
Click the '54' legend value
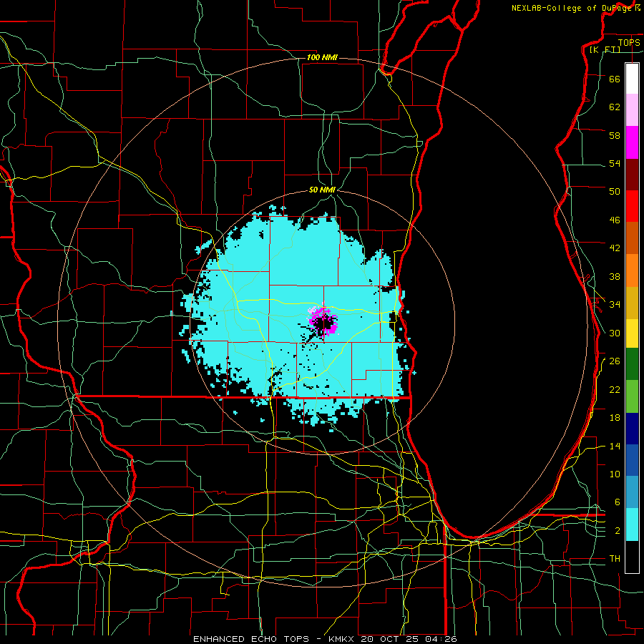click(615, 163)
